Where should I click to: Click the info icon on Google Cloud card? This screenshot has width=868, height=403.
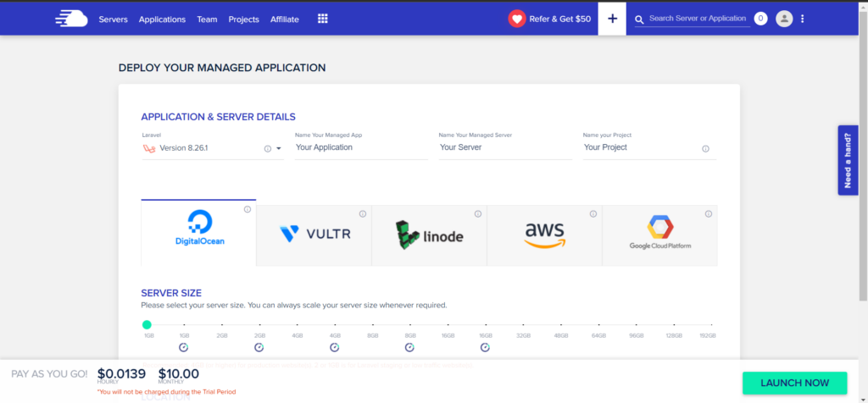point(708,214)
